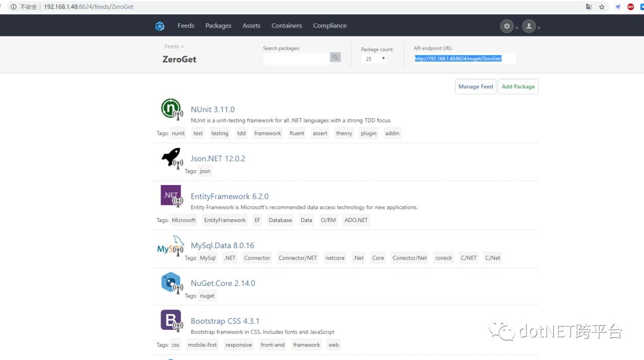Click the NUnit package icon
Screen dimensions: 644x360
click(x=172, y=109)
